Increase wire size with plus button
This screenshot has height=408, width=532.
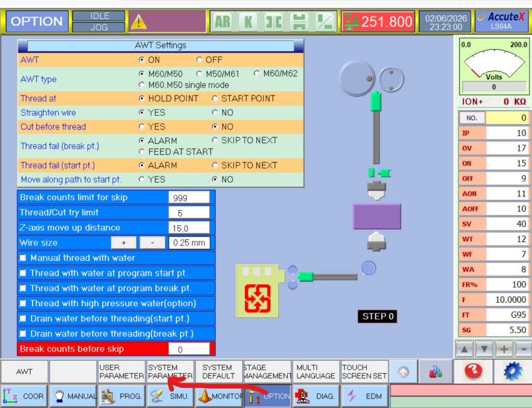pyautogui.click(x=124, y=243)
